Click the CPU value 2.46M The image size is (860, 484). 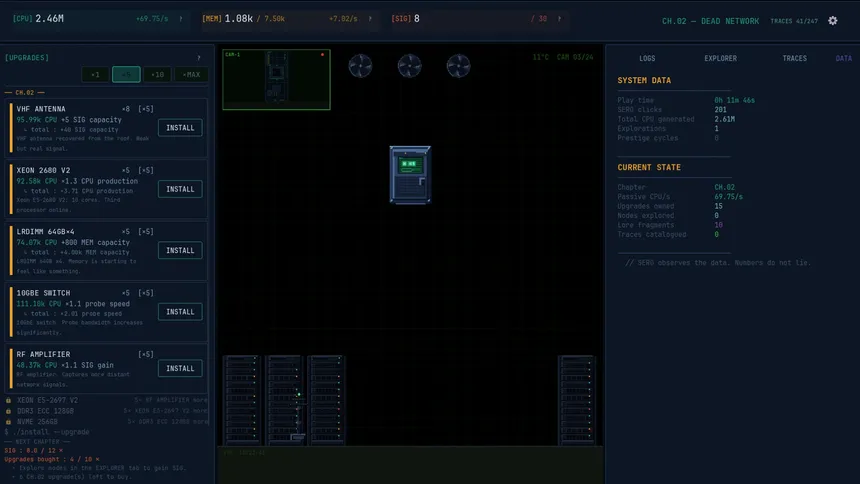pos(49,19)
